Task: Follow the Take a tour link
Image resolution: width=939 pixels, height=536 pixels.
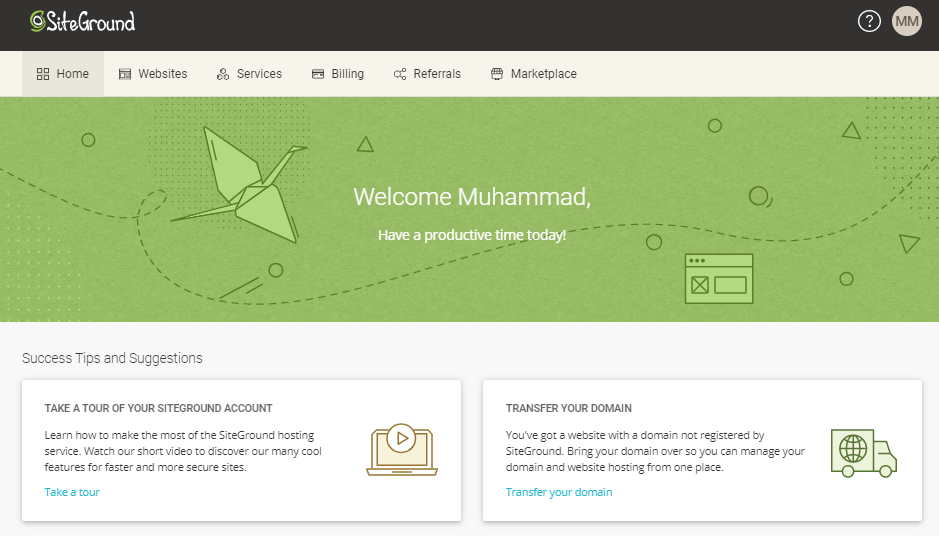Action: (72, 492)
